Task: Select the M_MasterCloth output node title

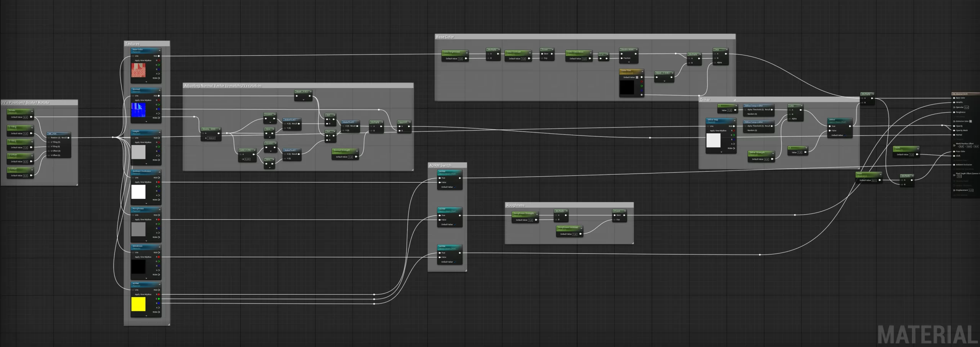Action: click(960, 94)
